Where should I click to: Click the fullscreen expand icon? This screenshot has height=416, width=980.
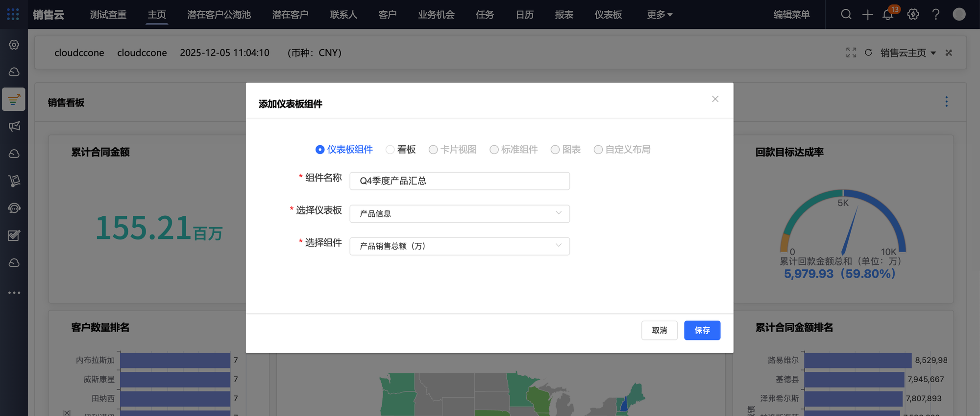pyautogui.click(x=851, y=52)
